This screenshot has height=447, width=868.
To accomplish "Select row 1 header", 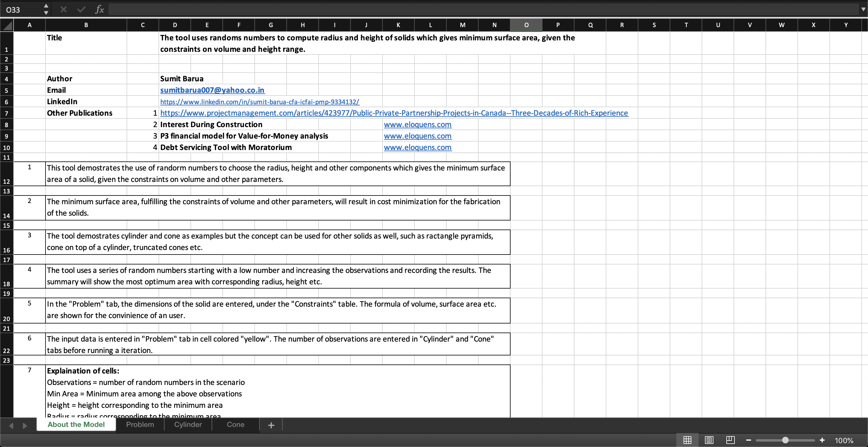I will 6,43.
